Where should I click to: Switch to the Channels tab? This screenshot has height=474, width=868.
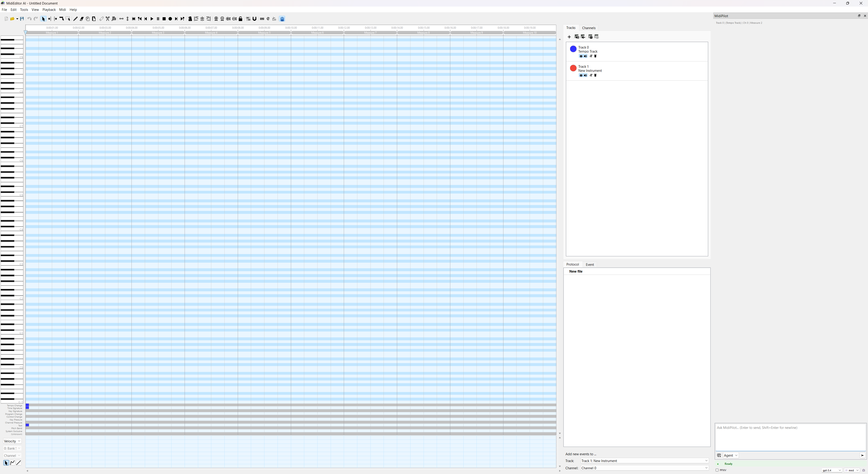(589, 28)
